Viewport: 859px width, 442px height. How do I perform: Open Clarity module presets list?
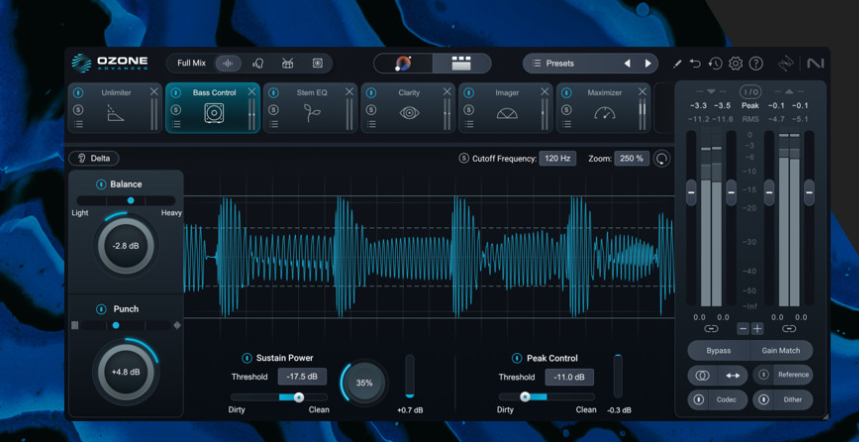[x=371, y=124]
